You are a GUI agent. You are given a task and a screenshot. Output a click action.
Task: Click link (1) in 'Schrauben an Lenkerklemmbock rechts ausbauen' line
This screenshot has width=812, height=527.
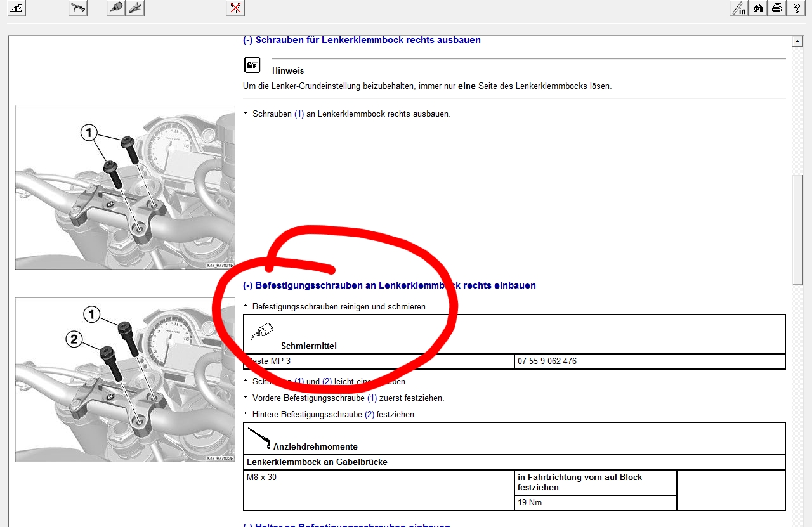pyautogui.click(x=299, y=114)
